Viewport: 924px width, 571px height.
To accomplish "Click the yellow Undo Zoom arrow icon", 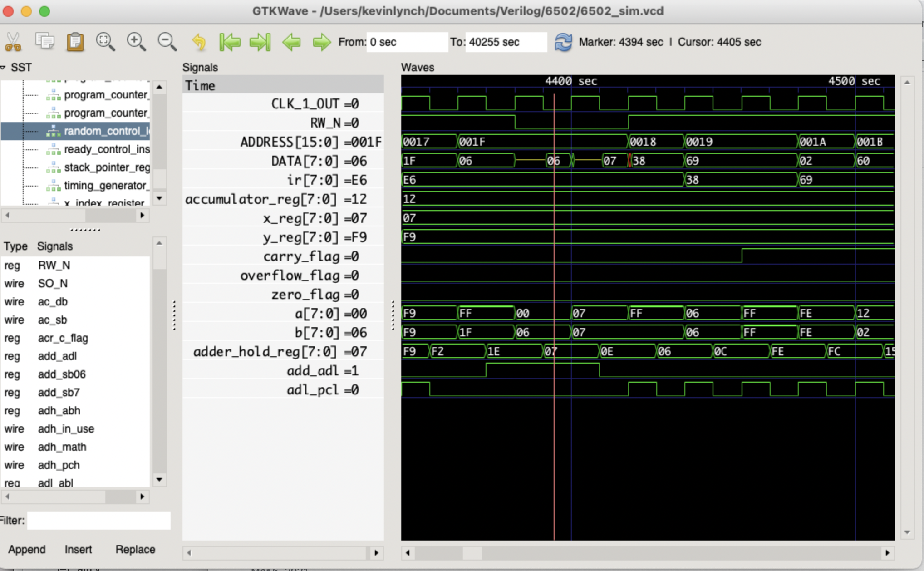I will [199, 42].
